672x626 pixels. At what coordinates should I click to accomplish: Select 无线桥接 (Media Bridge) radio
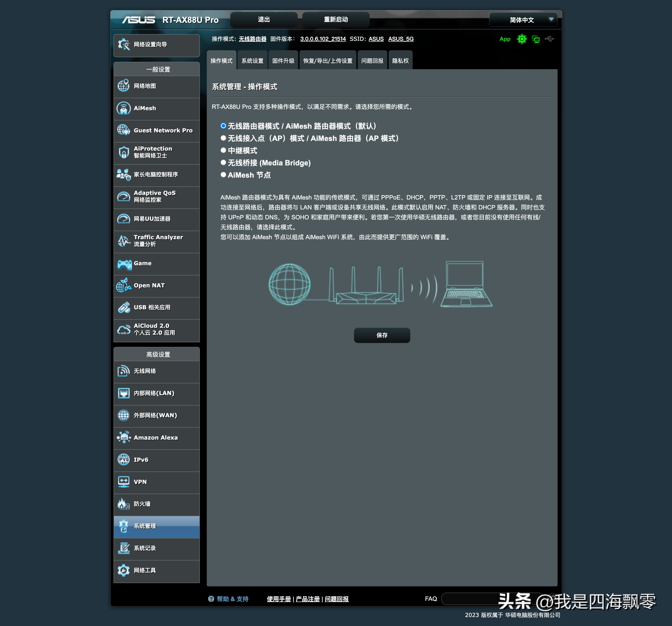223,162
